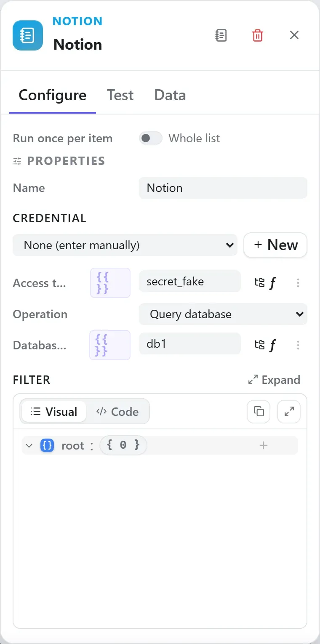Maximize filter editor with fullscreen icon

coord(289,411)
